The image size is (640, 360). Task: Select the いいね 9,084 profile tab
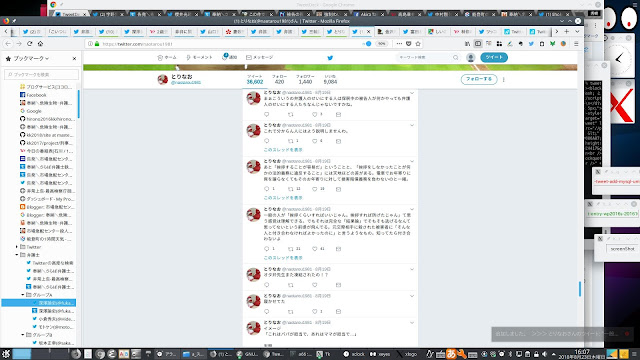point(330,79)
